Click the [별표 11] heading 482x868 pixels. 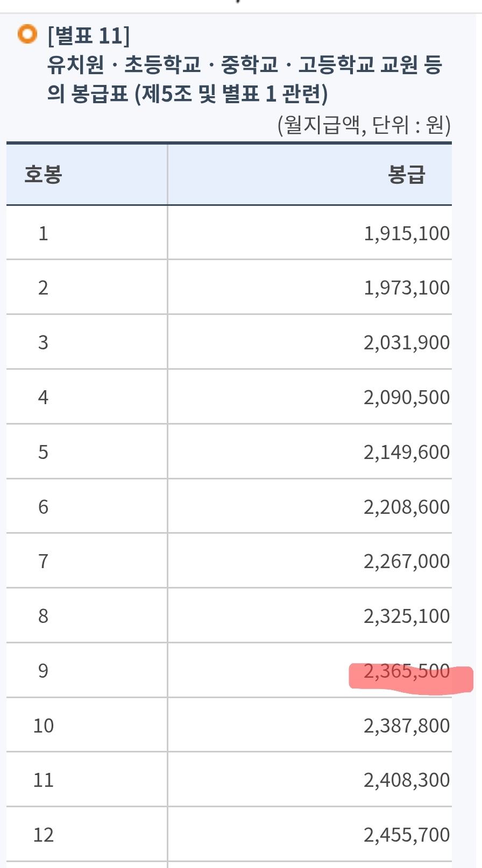[89, 36]
